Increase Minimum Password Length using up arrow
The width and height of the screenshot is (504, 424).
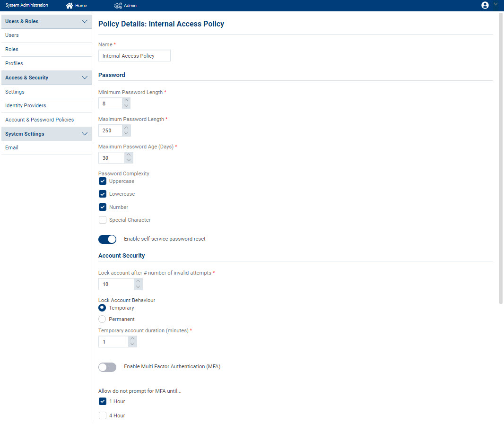(126, 101)
